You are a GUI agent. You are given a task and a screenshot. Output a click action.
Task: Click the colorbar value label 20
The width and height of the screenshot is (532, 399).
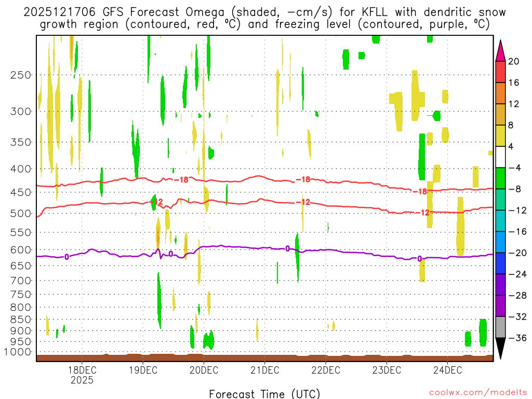click(x=514, y=61)
